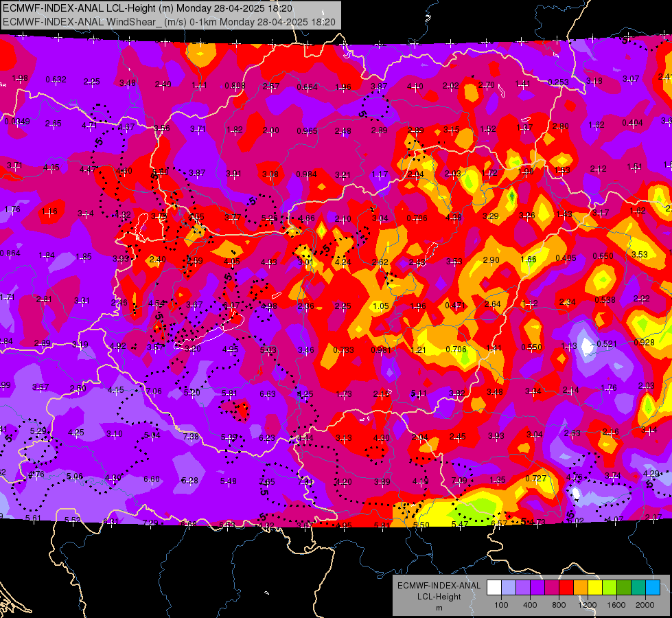
Task: Click the wind shear value 0.632
Action: [x=56, y=80]
